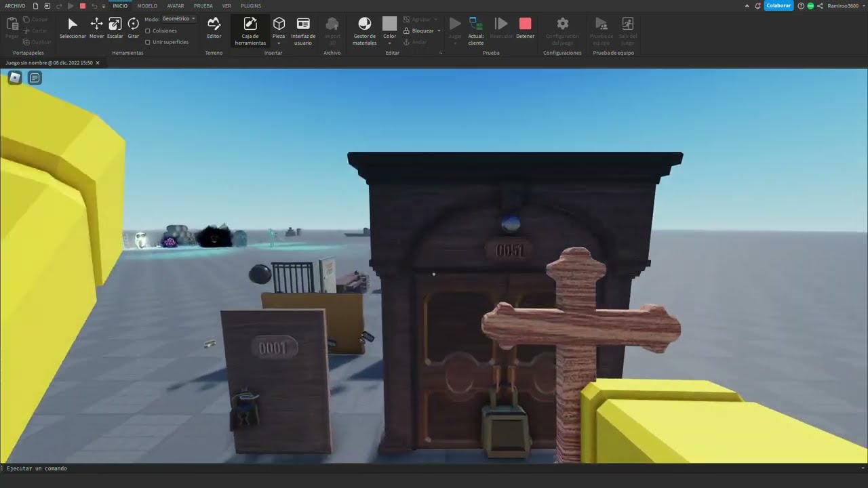Screen dimensions: 868x488
Task: Click the Copiar button
Action: (36, 20)
